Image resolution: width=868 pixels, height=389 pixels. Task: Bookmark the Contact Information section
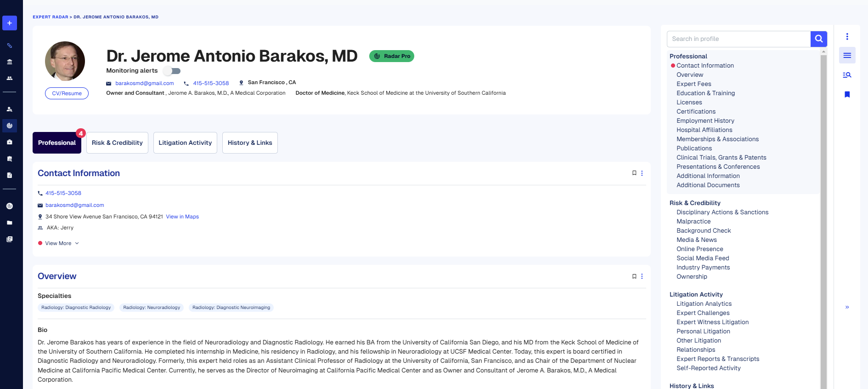(634, 173)
